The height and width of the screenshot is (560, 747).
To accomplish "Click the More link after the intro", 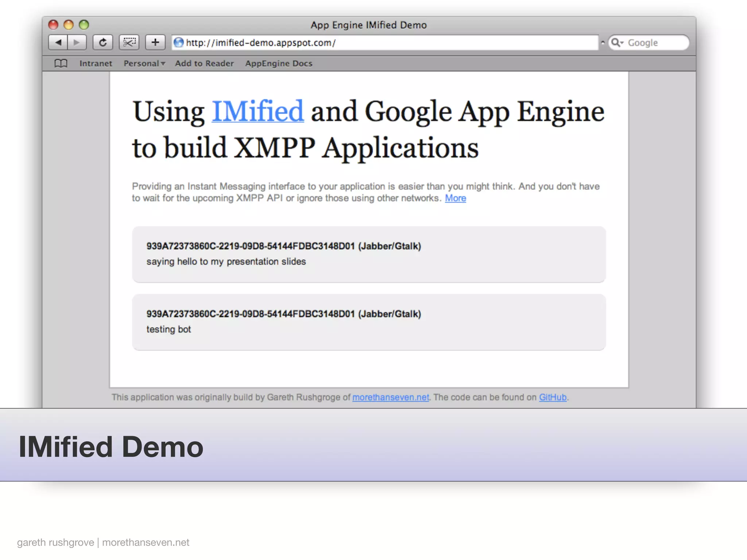I will pos(455,198).
